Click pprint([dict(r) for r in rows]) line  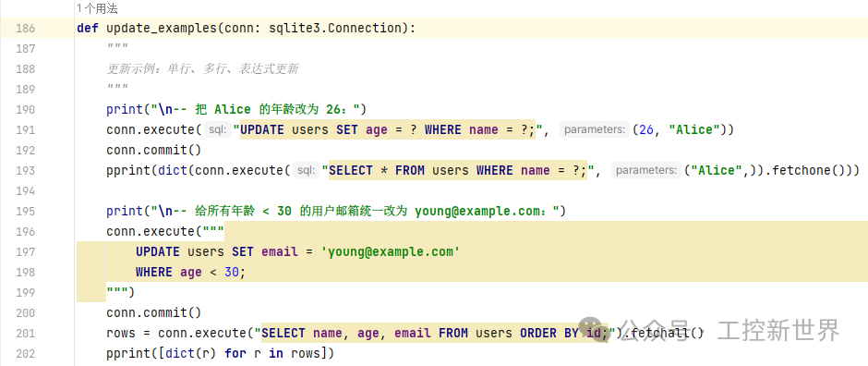coord(221,353)
